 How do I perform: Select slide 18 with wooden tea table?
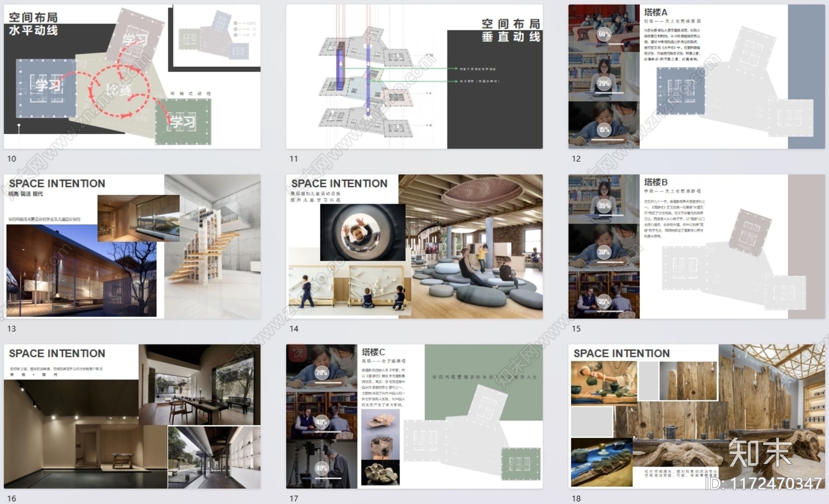696,416
